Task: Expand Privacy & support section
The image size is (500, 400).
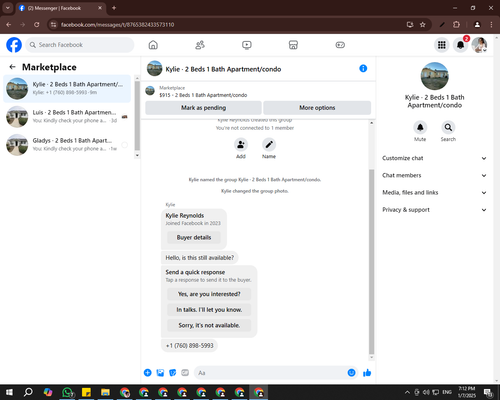Action: pos(434,210)
